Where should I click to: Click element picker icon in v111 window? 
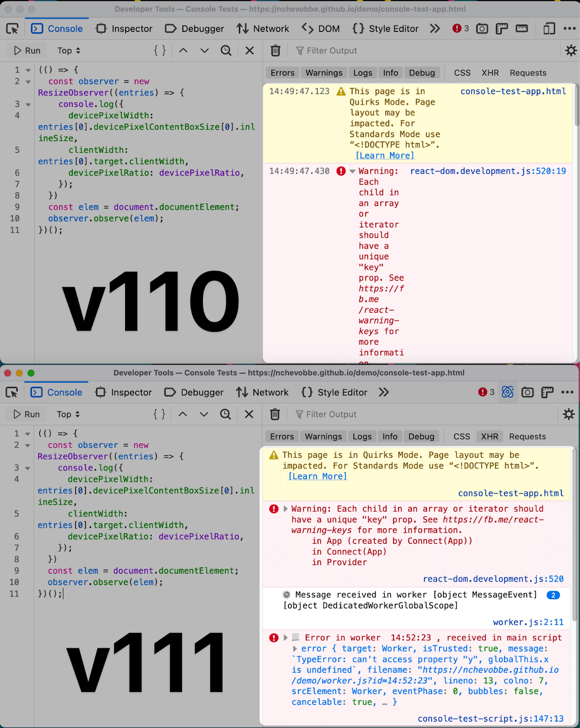click(x=12, y=392)
